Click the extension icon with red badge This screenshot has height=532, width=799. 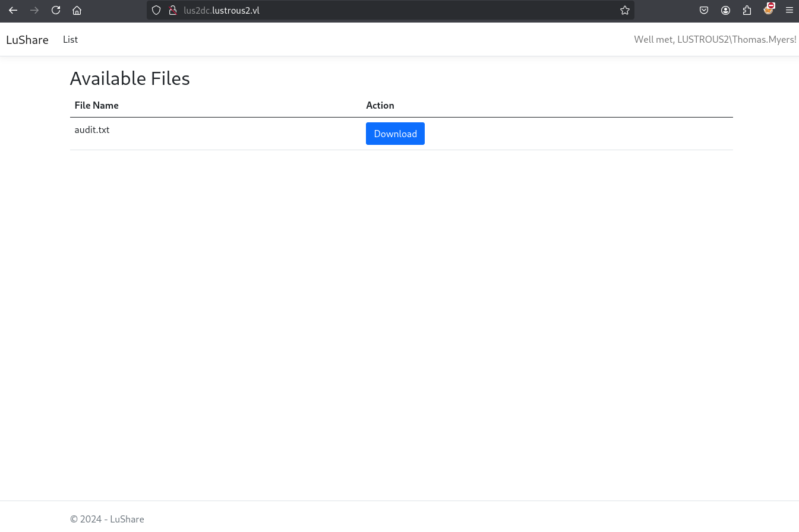pyautogui.click(x=769, y=9)
